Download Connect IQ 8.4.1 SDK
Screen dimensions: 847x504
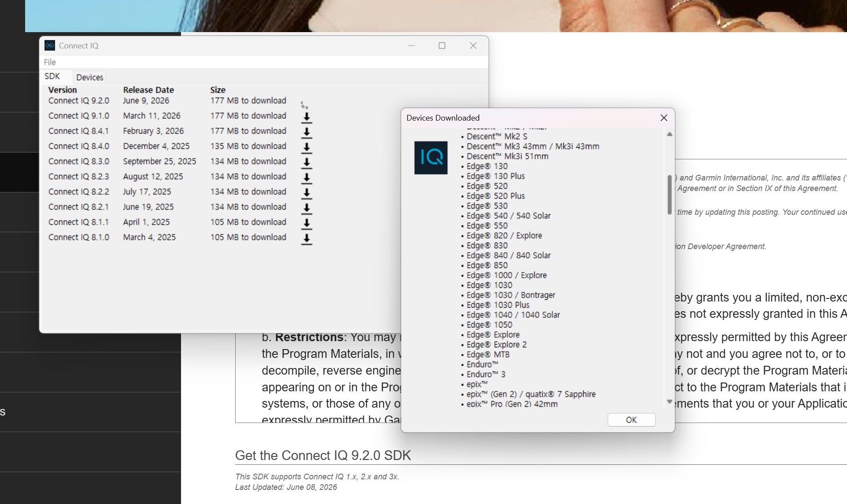coord(307,132)
